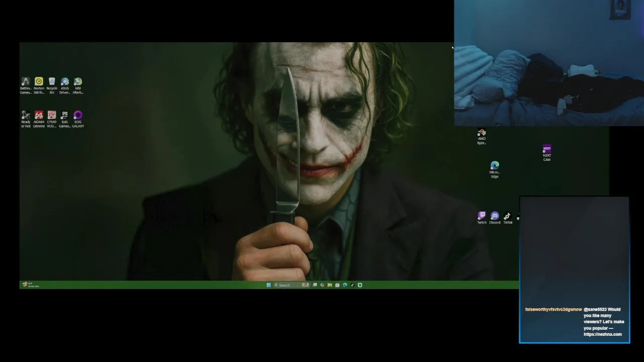Image resolution: width=644 pixels, height=362 pixels.
Task: Open the ASUS Driver shortcut icon
Action: (65, 85)
